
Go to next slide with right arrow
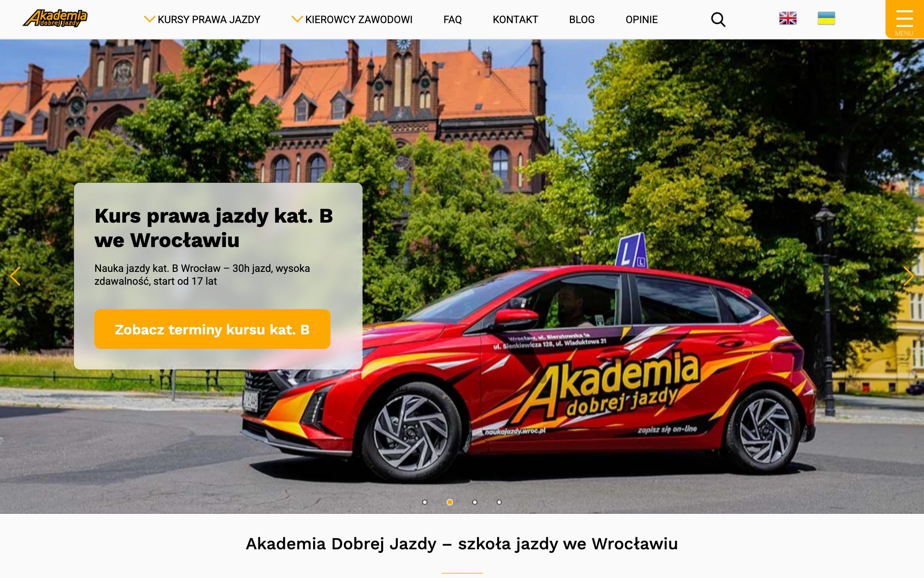(x=908, y=276)
